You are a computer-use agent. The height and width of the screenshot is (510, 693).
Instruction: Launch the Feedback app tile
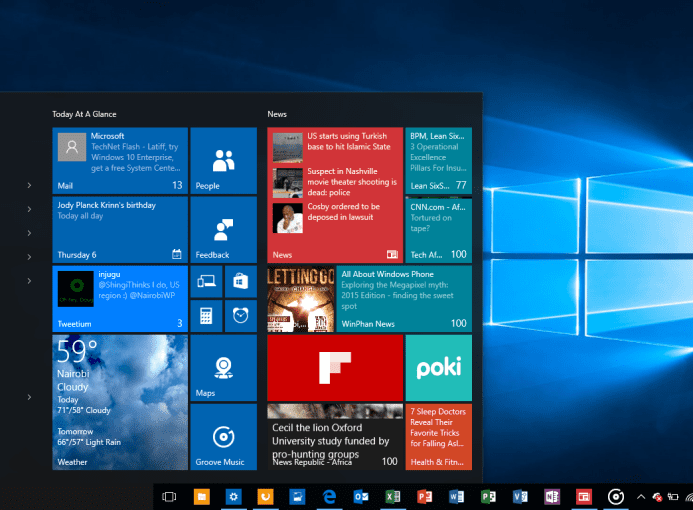point(223,229)
